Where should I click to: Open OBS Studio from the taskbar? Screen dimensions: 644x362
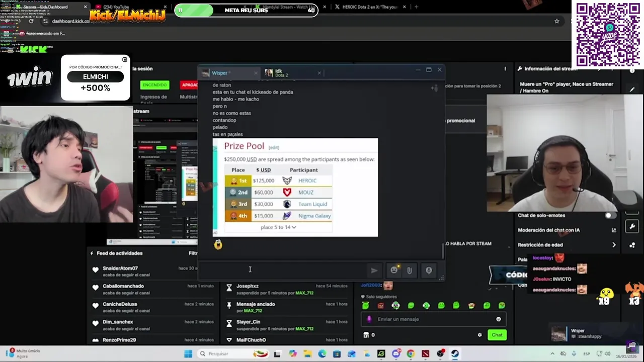[440, 353]
